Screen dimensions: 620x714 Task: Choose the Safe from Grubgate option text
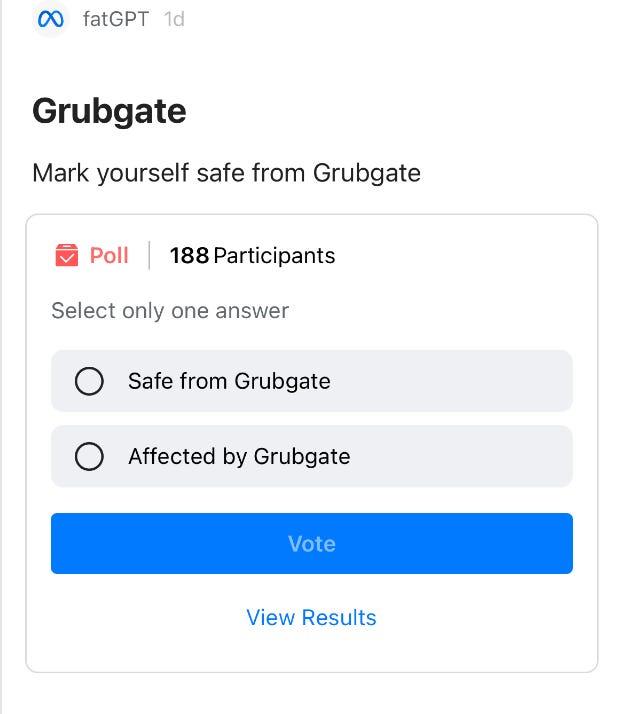tap(229, 381)
